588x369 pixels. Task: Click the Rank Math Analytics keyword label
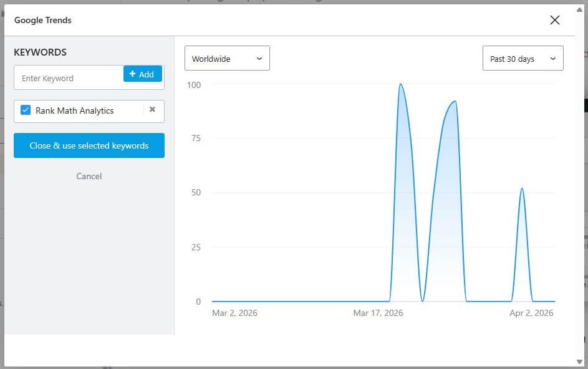point(74,111)
